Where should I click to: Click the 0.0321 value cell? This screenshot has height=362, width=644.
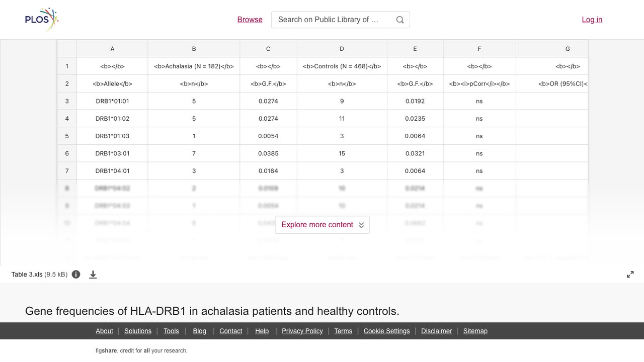click(415, 153)
